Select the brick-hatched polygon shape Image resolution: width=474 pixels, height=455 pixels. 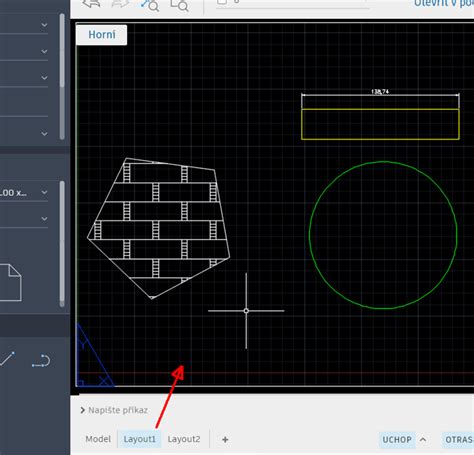pyautogui.click(x=159, y=228)
